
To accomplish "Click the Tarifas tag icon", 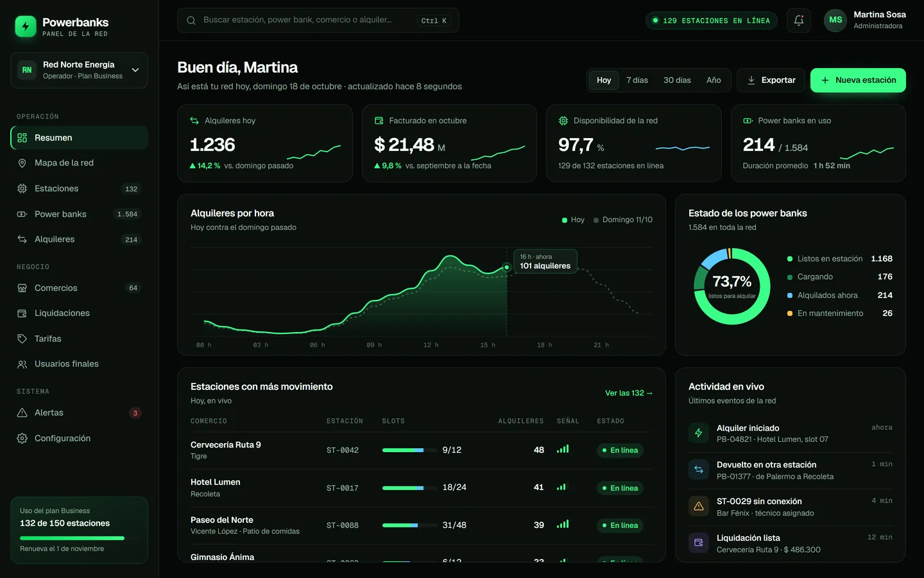I will [x=22, y=339].
